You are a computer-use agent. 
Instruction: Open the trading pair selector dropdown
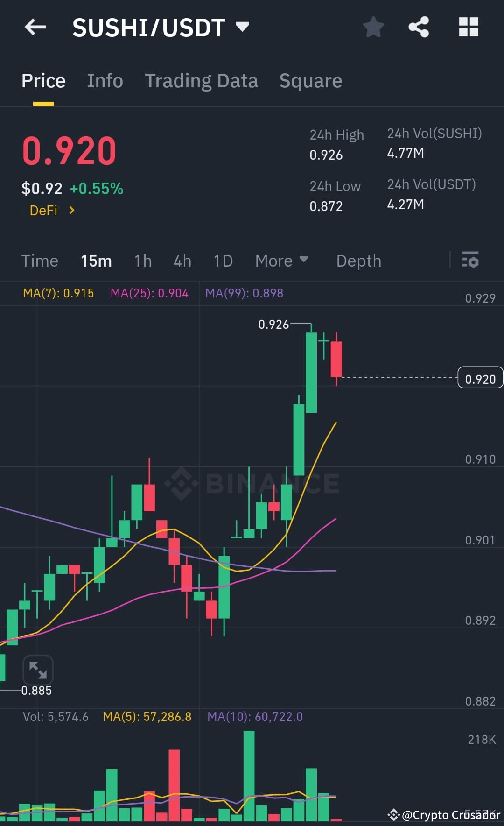[243, 27]
